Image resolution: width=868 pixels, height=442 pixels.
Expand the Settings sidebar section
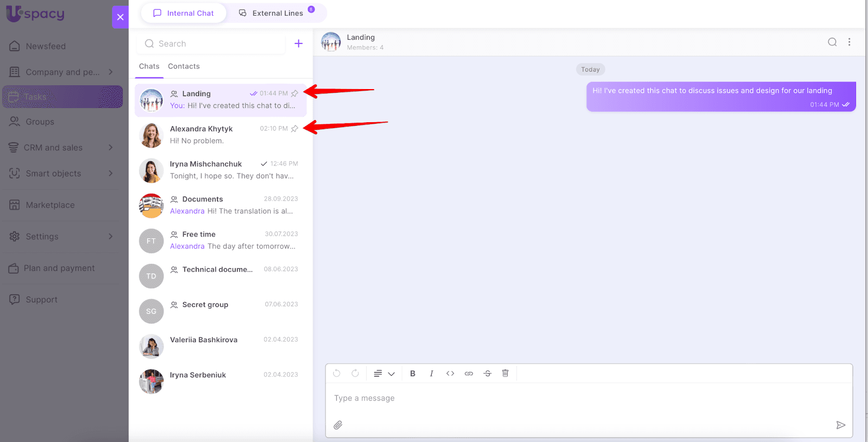(111, 237)
